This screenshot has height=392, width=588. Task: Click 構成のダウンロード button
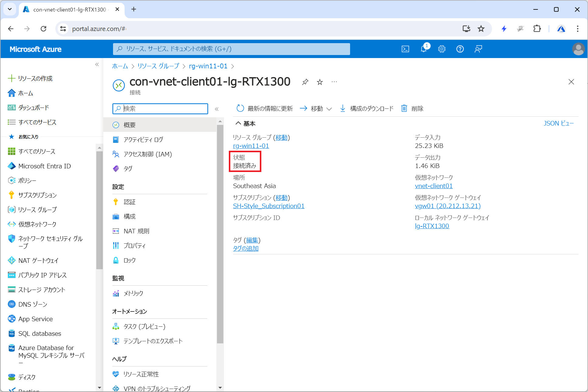tap(366, 108)
